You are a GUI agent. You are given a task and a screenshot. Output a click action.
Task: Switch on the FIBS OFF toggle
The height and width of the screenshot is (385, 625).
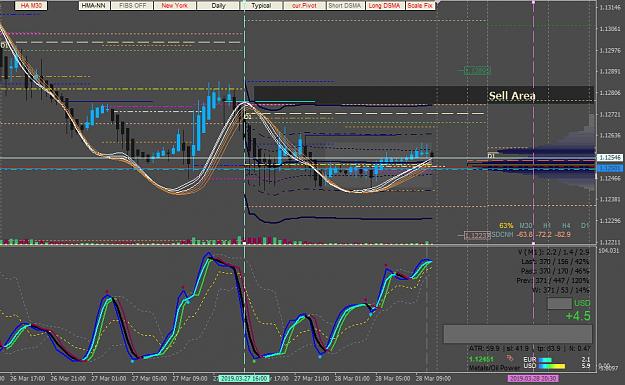pos(133,6)
